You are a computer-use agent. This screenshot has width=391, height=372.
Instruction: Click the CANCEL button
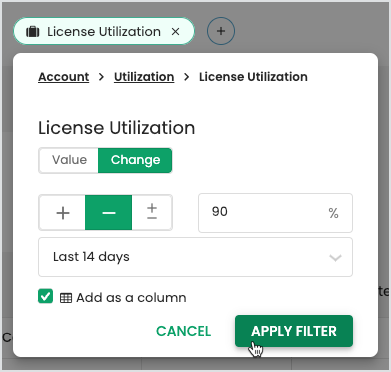[x=184, y=331]
